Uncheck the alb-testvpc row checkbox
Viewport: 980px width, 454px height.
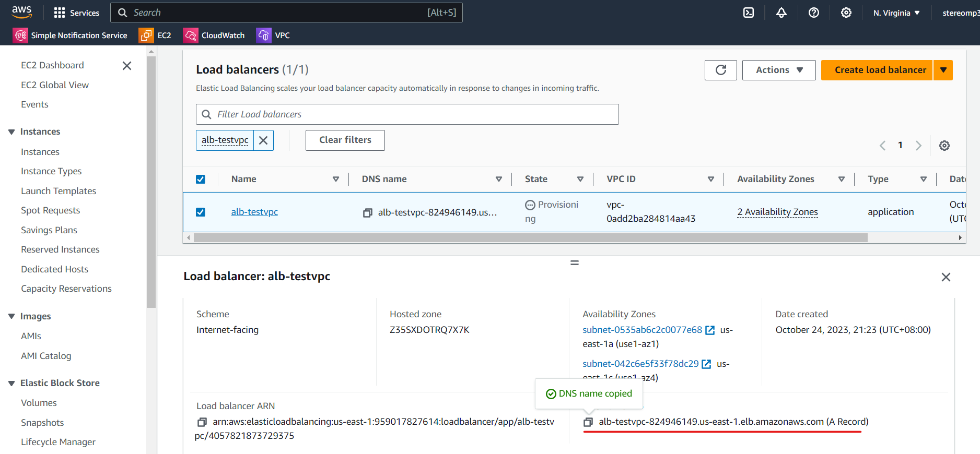click(201, 212)
